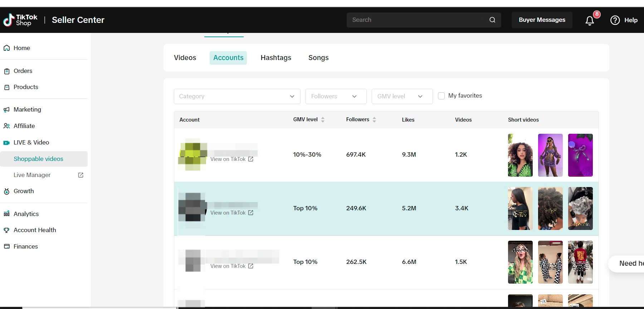Click the Analytics chart icon
644x309 pixels.
(x=6, y=214)
